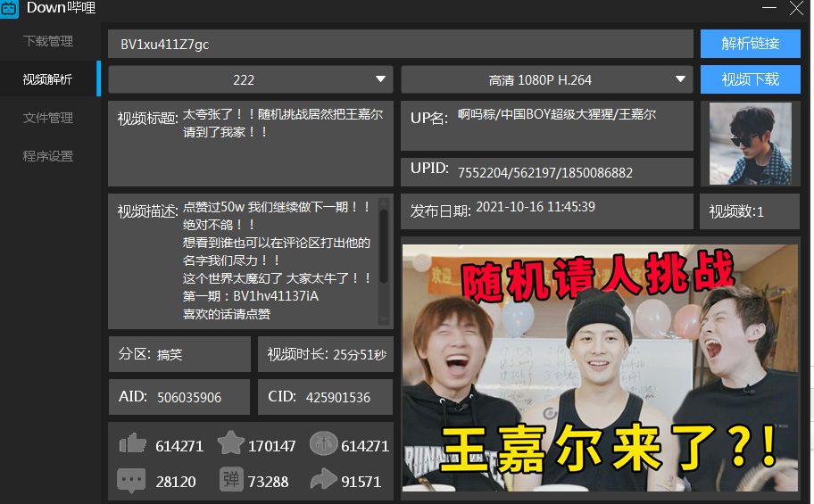The image size is (814, 504).
Task: Go to the 程序设置 tab
Action: click(x=48, y=156)
